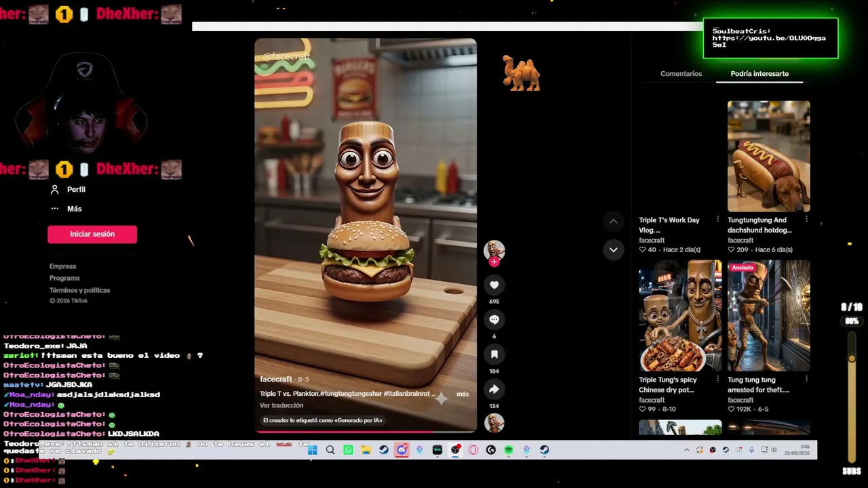
Task: Open the three-dot Más icon in sidebar
Action: pyautogui.click(x=55, y=209)
